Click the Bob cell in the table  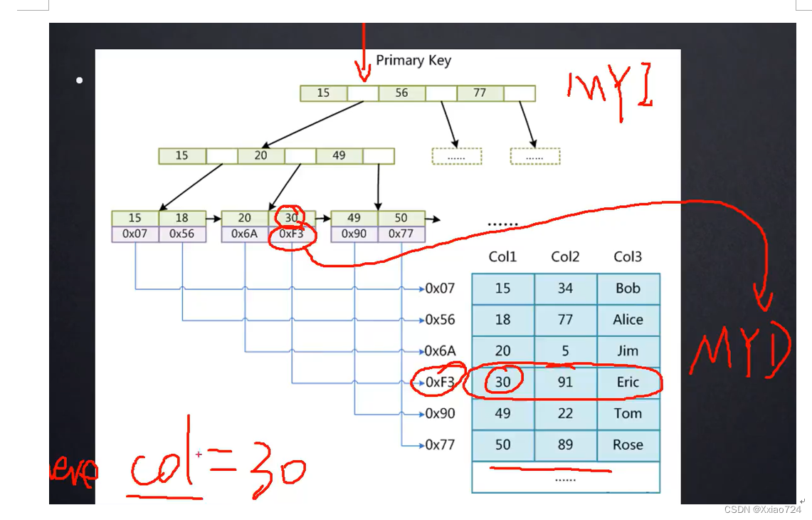628,288
